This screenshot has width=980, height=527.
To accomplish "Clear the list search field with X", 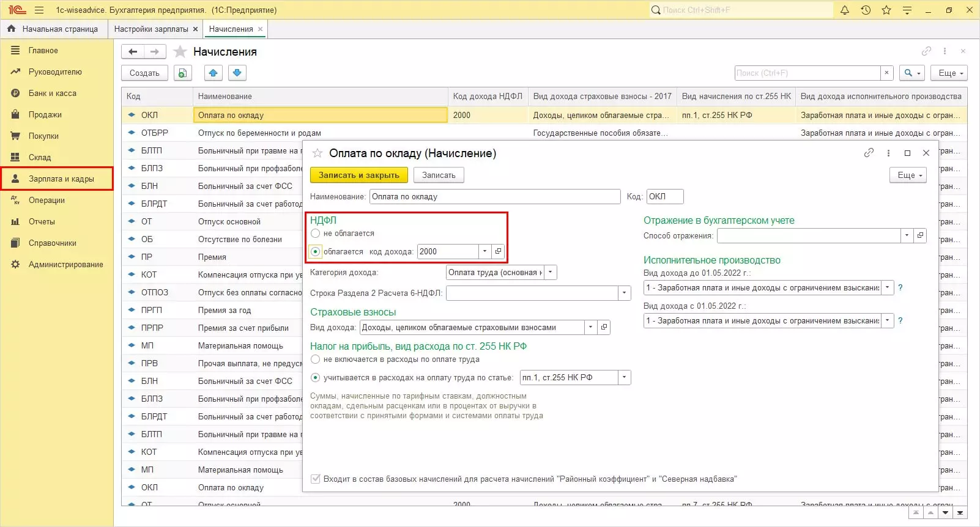I will coord(887,73).
